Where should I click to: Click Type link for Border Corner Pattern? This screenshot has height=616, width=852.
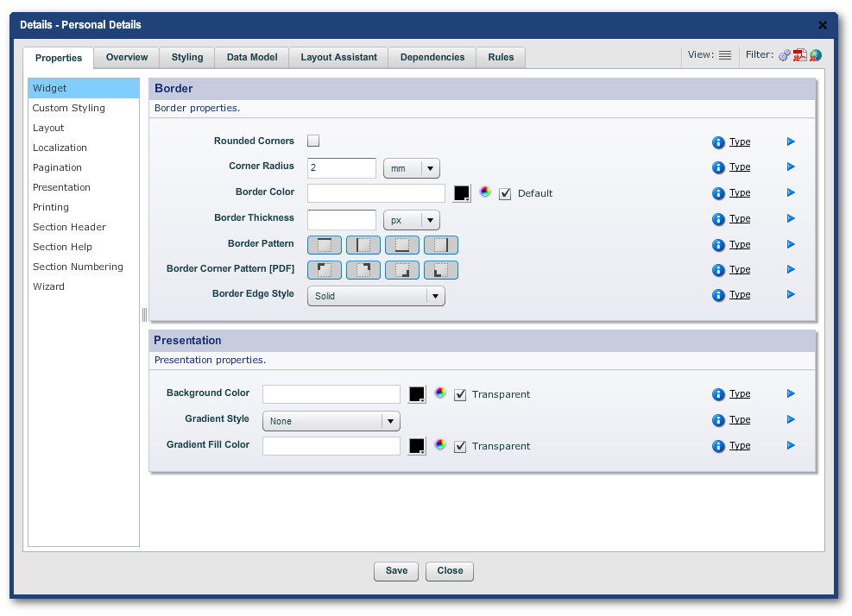tap(740, 269)
